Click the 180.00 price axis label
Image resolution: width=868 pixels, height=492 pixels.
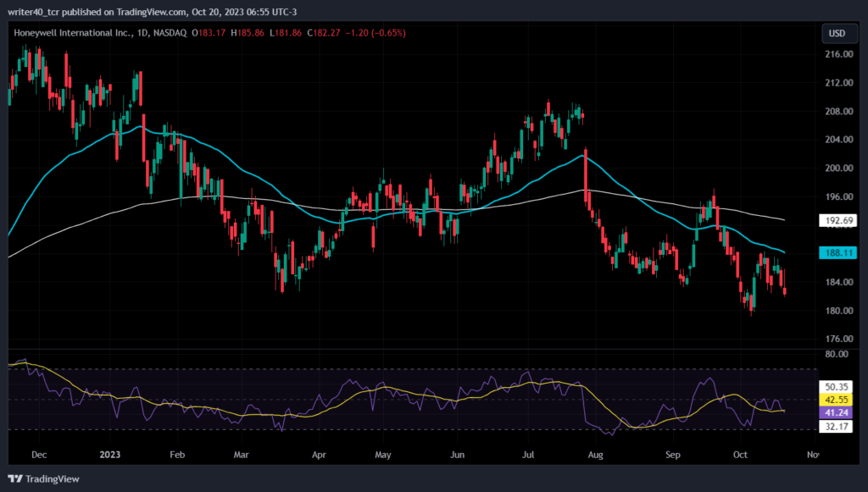click(x=838, y=311)
